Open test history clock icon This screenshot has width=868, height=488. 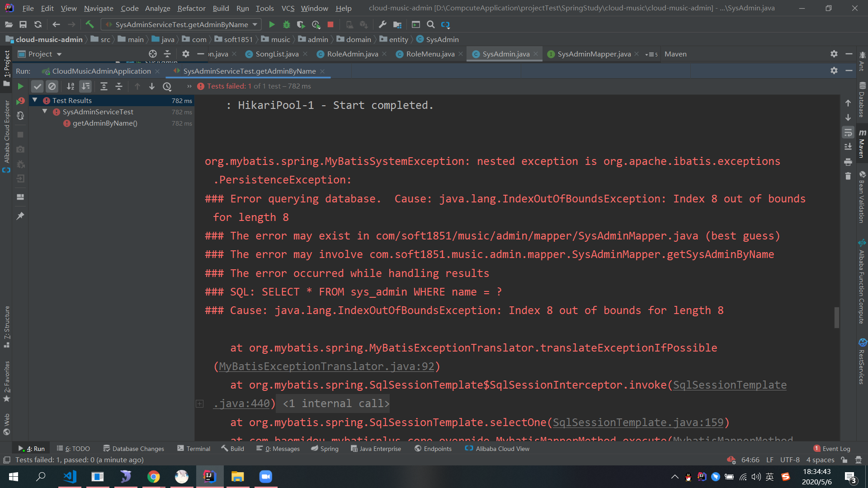click(x=167, y=86)
